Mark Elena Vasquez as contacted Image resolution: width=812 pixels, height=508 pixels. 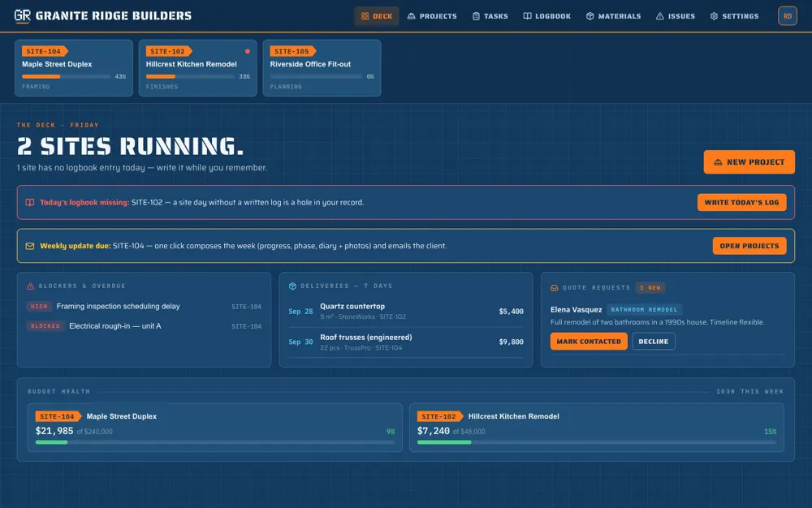tap(589, 342)
